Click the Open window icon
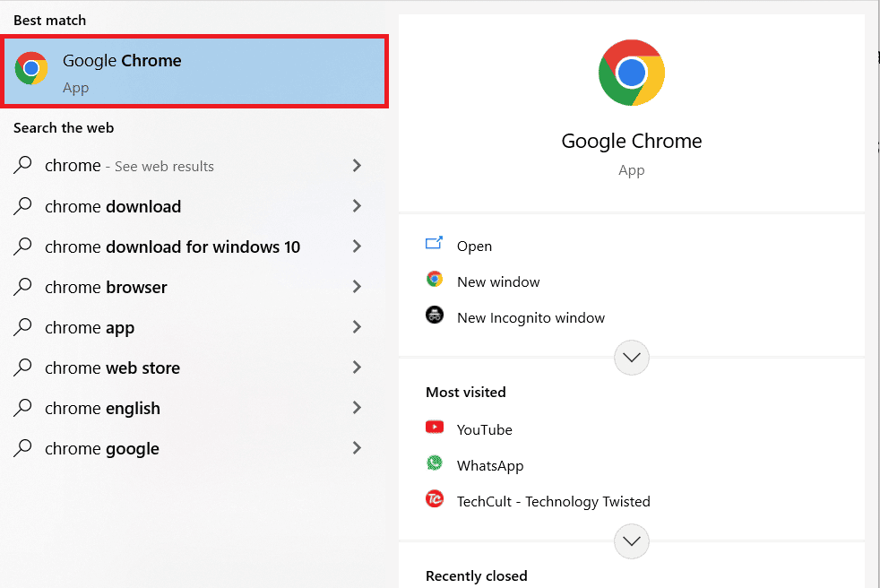This screenshot has width=880, height=588. pos(434,243)
